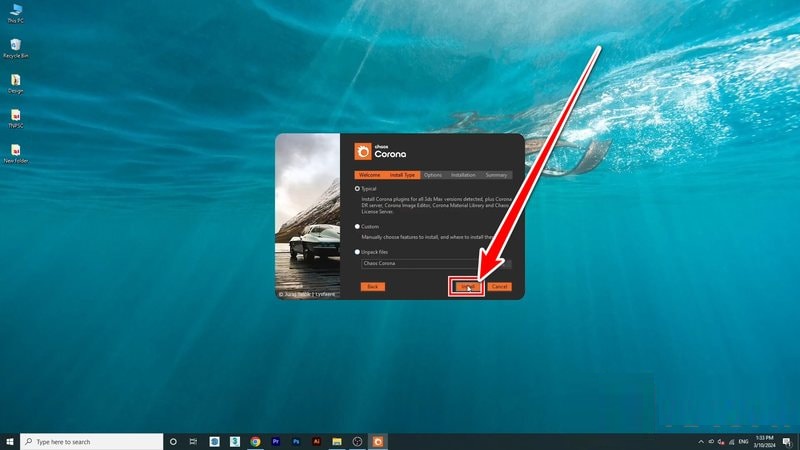
Task: Launch Photoshop from the taskbar
Action: pyautogui.click(x=296, y=442)
